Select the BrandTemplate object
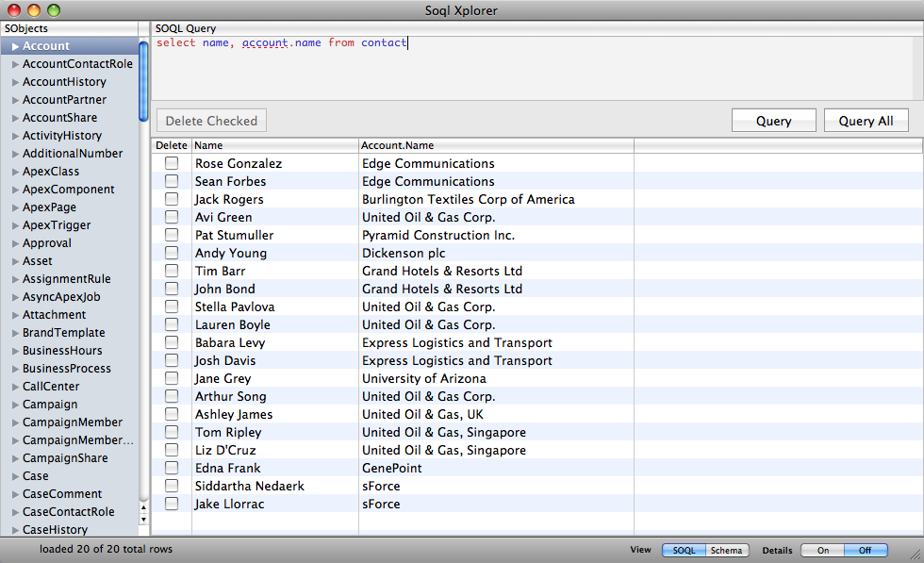This screenshot has height=563, width=924. (64, 333)
